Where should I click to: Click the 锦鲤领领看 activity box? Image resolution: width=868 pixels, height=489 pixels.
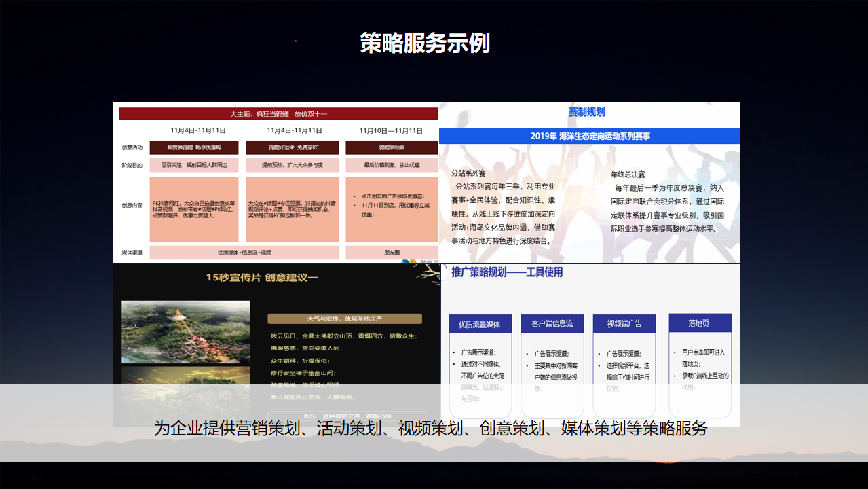pos(392,147)
